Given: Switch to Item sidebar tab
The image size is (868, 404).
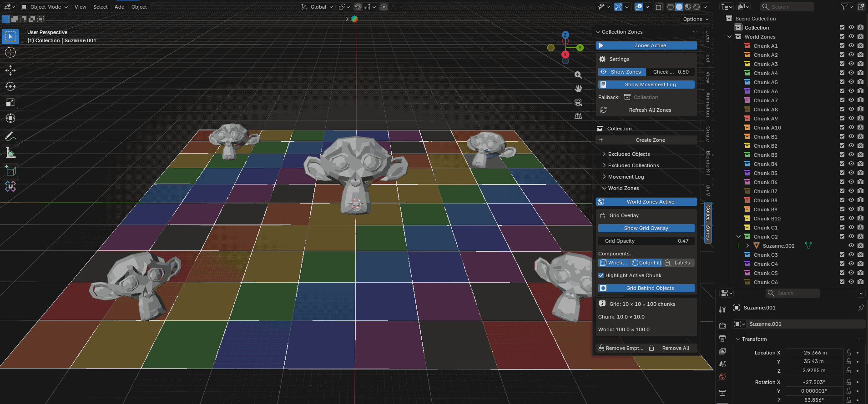Looking at the screenshot, I should pos(708,36).
